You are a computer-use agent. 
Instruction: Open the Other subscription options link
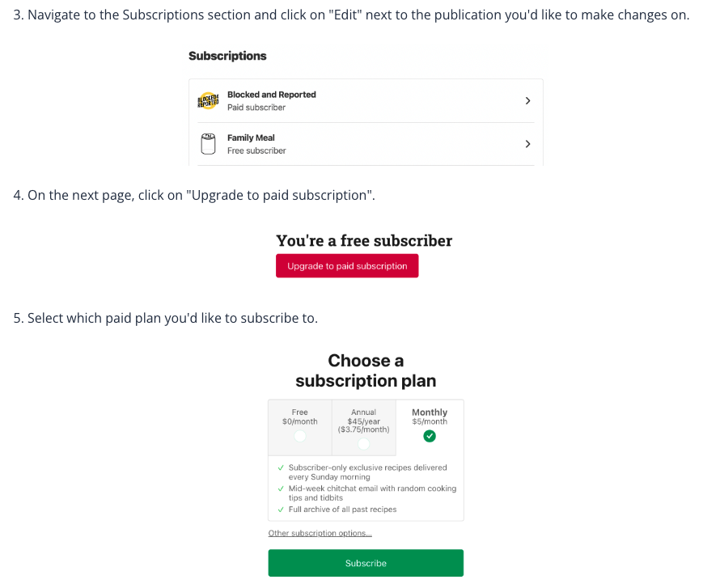(x=320, y=533)
